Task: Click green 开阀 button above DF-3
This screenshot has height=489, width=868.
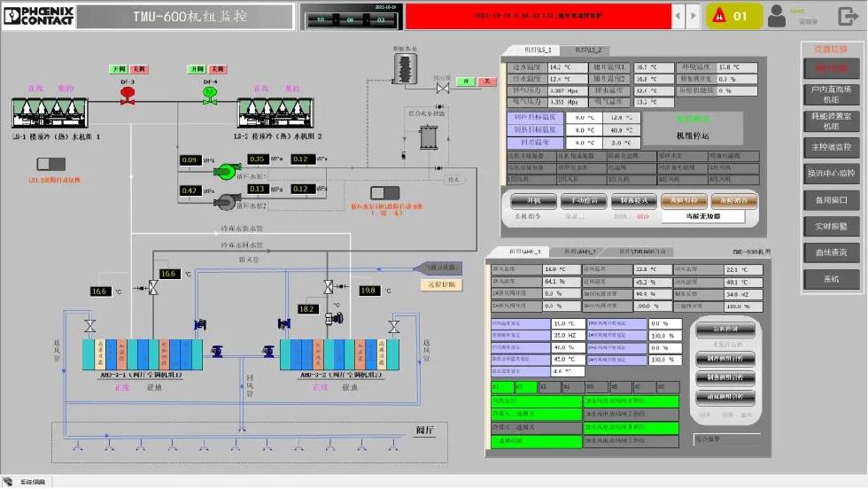Action: pyautogui.click(x=119, y=69)
